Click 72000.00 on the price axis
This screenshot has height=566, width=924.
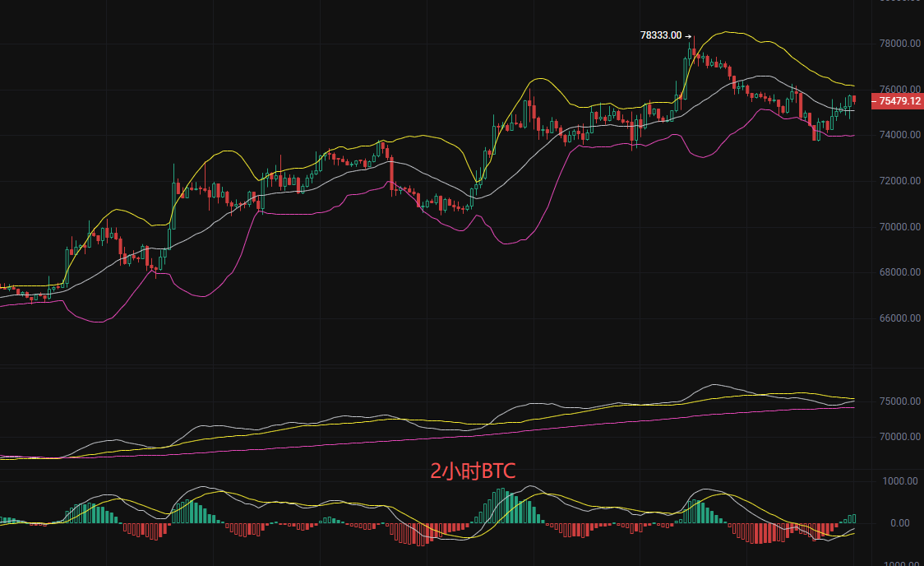tap(898, 181)
